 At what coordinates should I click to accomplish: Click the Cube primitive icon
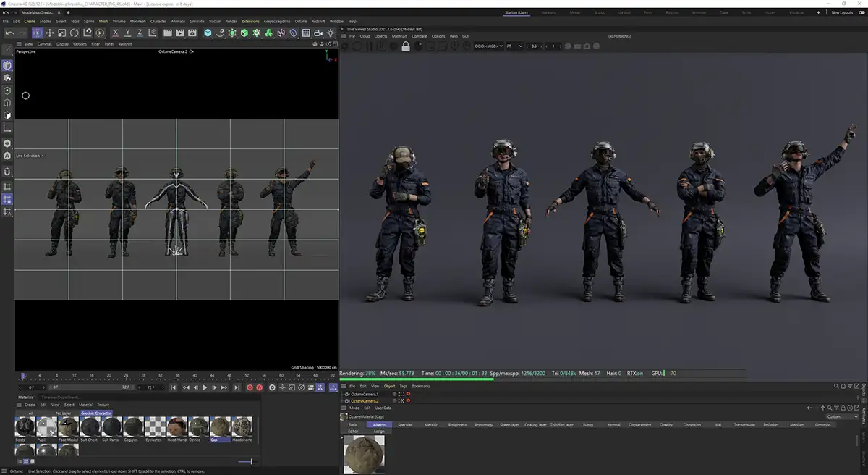[208, 33]
